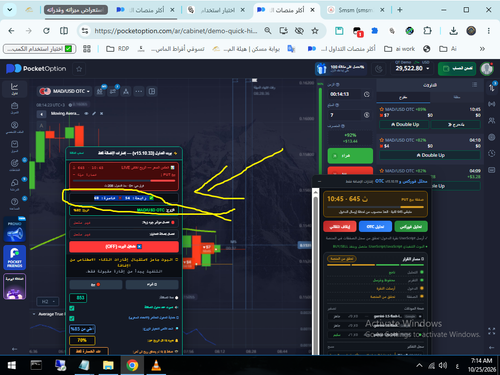This screenshot has height=375, width=500.
Task: Click the trade duration field showing 853
Action: click(x=78, y=298)
